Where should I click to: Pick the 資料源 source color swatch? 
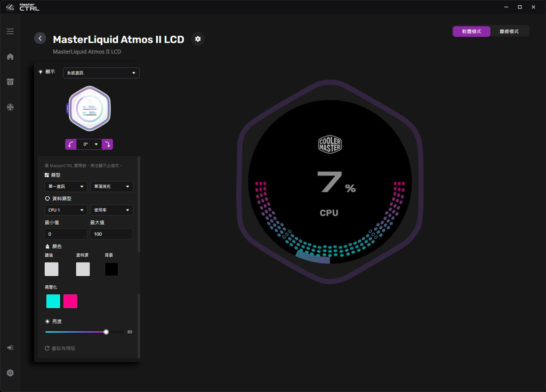83,269
